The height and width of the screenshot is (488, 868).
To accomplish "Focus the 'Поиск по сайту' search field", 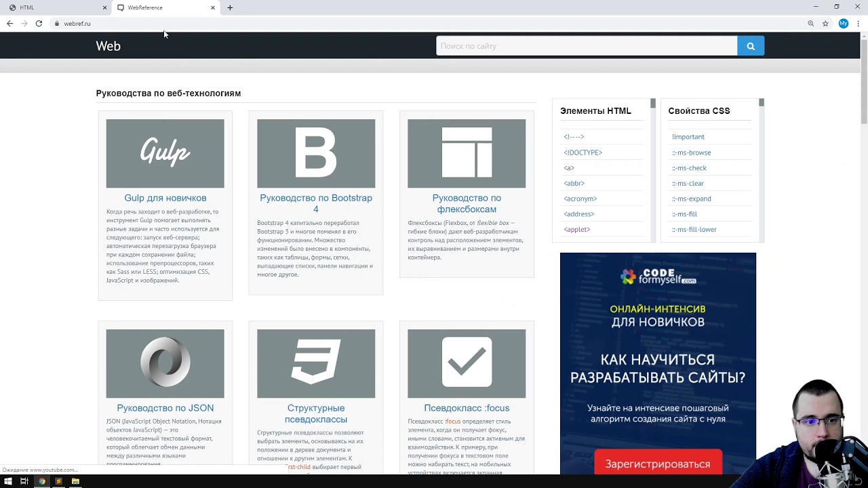I will click(587, 46).
